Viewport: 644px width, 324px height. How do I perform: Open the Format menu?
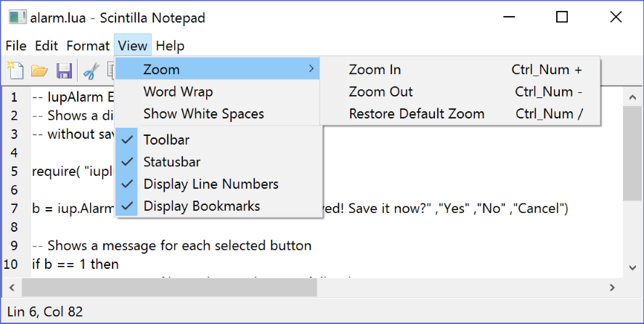coord(88,46)
